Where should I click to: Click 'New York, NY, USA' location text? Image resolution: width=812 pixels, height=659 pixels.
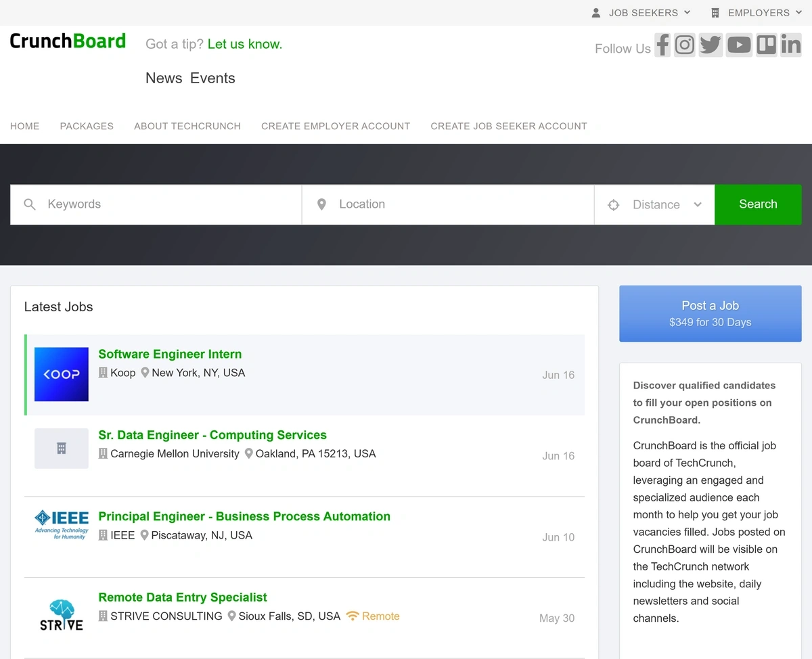click(x=198, y=373)
